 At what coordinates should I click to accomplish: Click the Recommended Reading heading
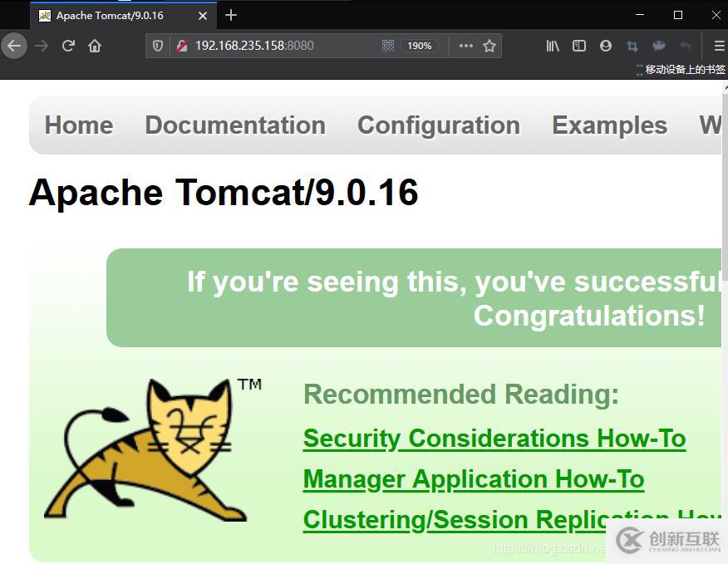pos(461,395)
